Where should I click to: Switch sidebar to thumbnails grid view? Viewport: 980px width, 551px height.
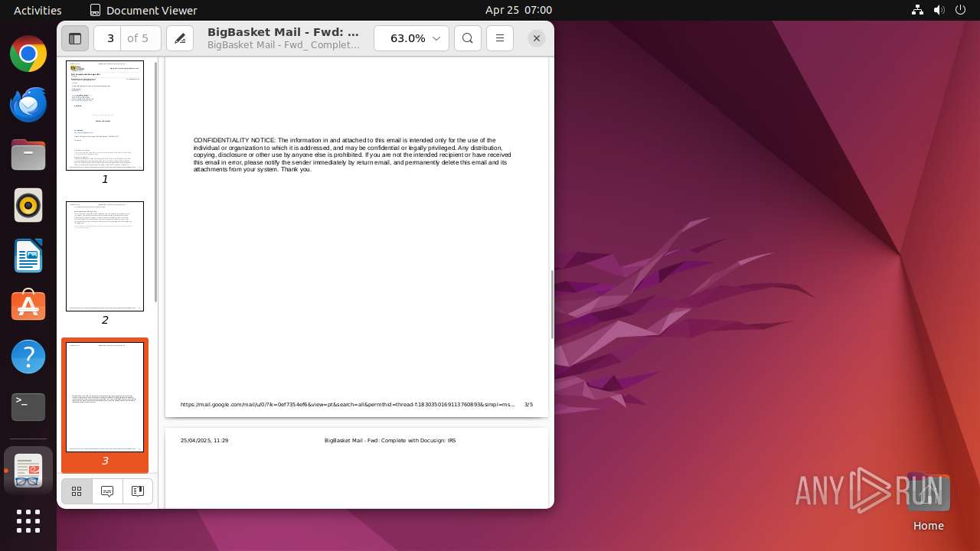click(77, 491)
